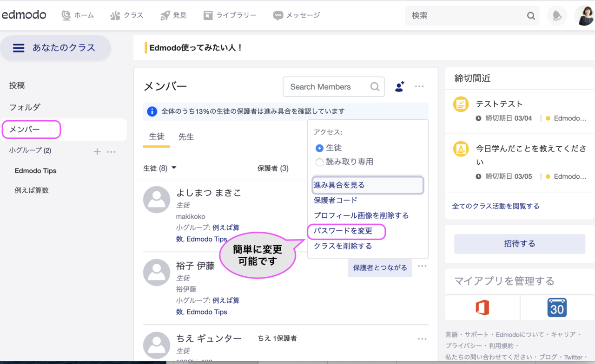595x364 pixels.
Task: Click the テストテスト assignment icon
Action: (x=461, y=104)
